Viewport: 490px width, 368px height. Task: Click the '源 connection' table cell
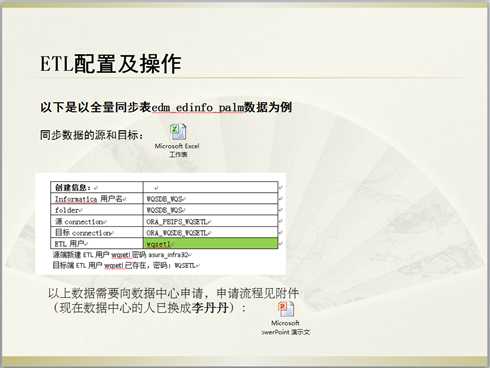[x=97, y=221]
